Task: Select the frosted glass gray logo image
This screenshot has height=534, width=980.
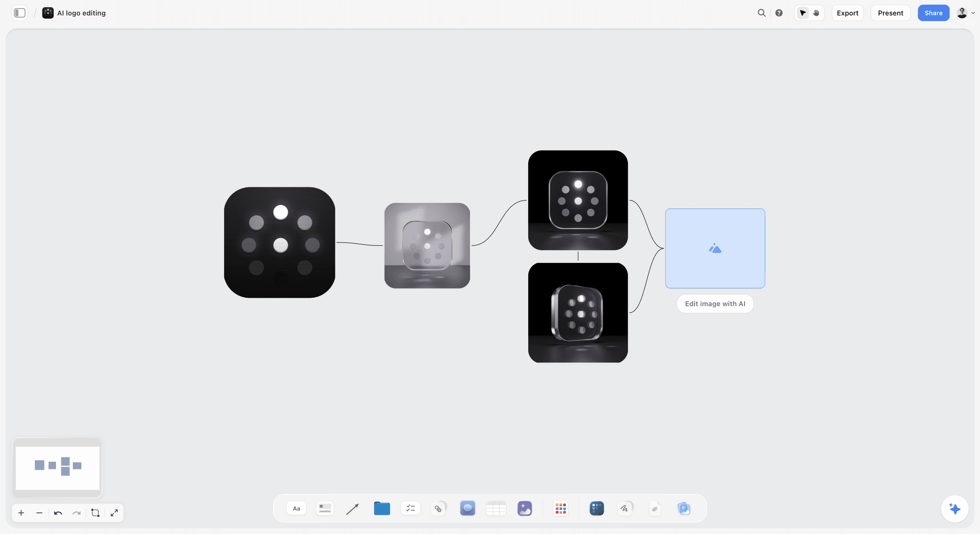Action: tap(427, 245)
